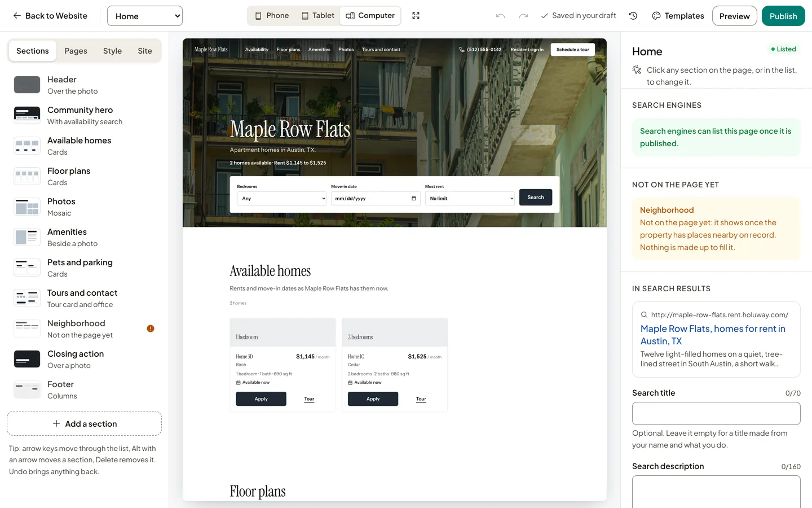812x508 pixels.
Task: Click the Move-in date field
Action: point(376,199)
